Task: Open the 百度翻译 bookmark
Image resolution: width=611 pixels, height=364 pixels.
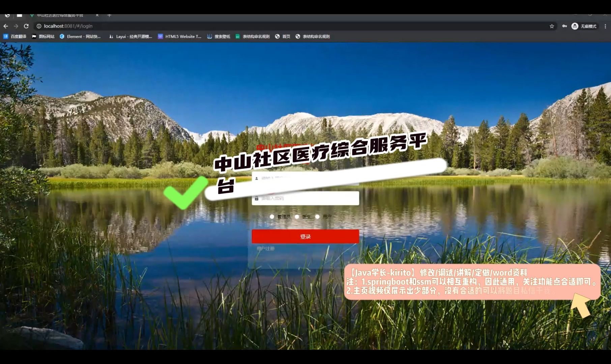Action: click(15, 36)
